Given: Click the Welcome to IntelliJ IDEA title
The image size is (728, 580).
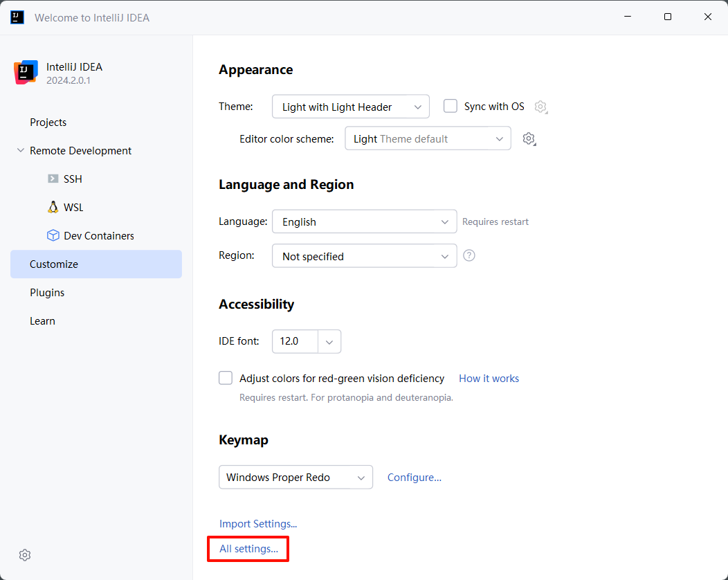Looking at the screenshot, I should (x=92, y=17).
